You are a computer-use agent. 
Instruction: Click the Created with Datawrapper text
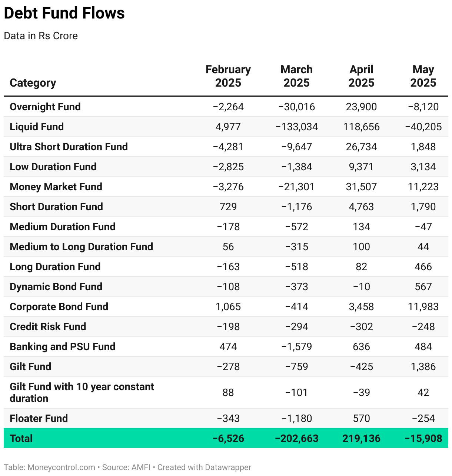point(204,467)
